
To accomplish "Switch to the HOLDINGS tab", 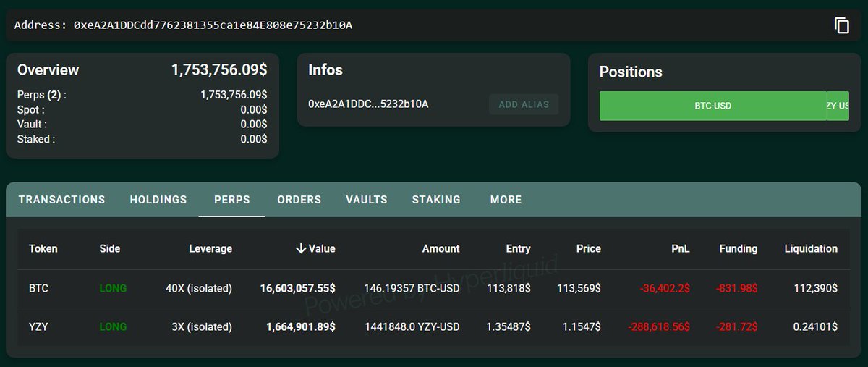I will tap(158, 200).
